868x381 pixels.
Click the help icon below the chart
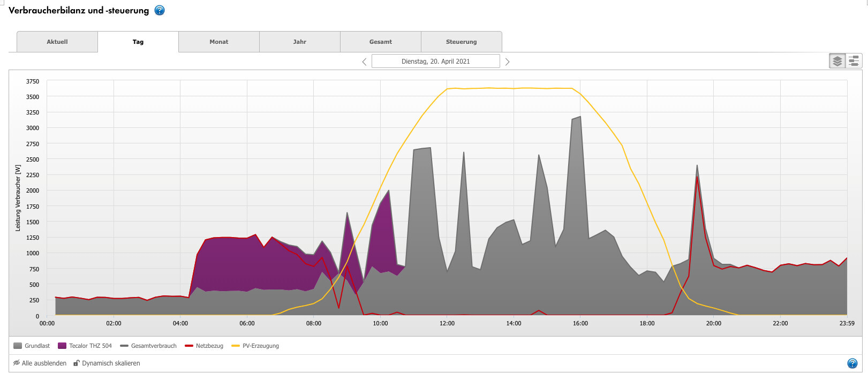pyautogui.click(x=852, y=363)
